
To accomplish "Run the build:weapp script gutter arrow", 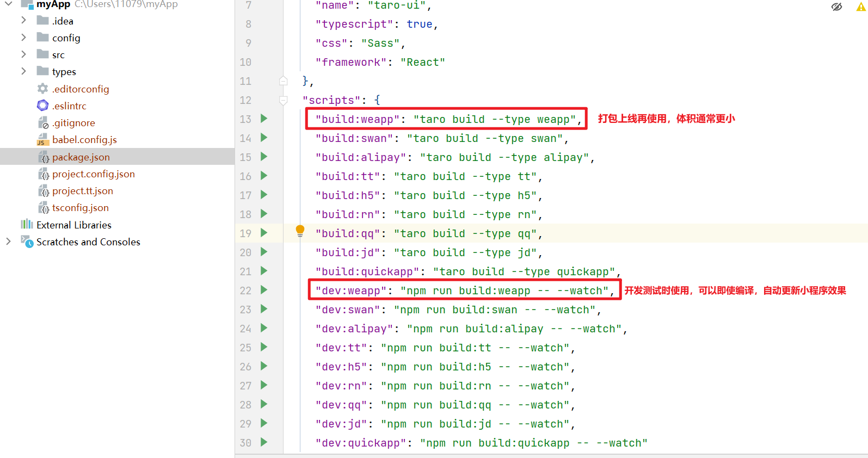I will 264,119.
